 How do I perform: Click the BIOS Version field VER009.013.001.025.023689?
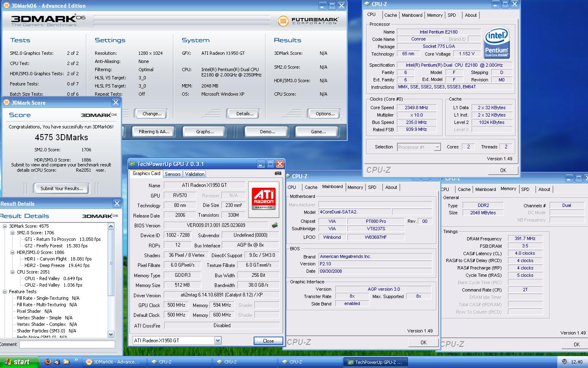(216, 225)
